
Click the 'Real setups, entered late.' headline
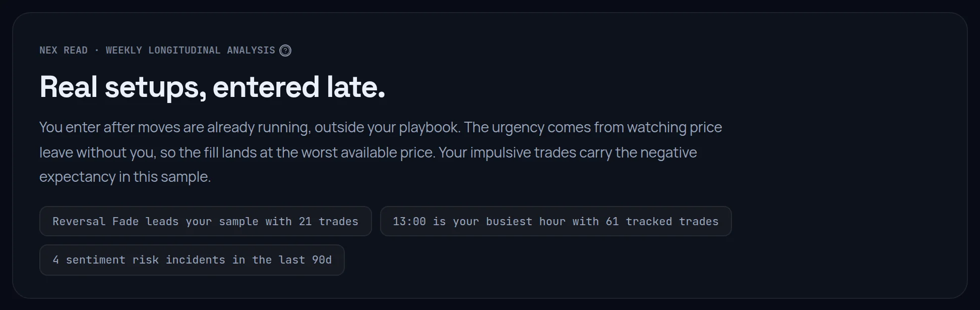212,87
